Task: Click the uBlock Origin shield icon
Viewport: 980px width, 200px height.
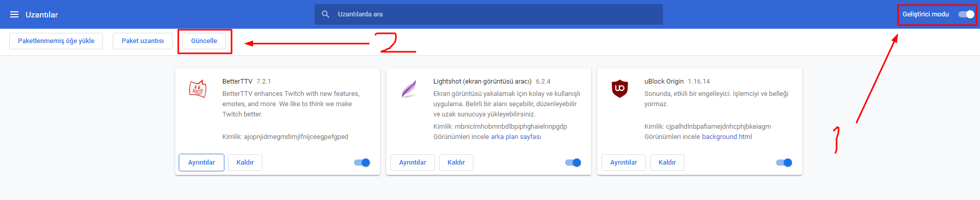Action: pos(620,89)
